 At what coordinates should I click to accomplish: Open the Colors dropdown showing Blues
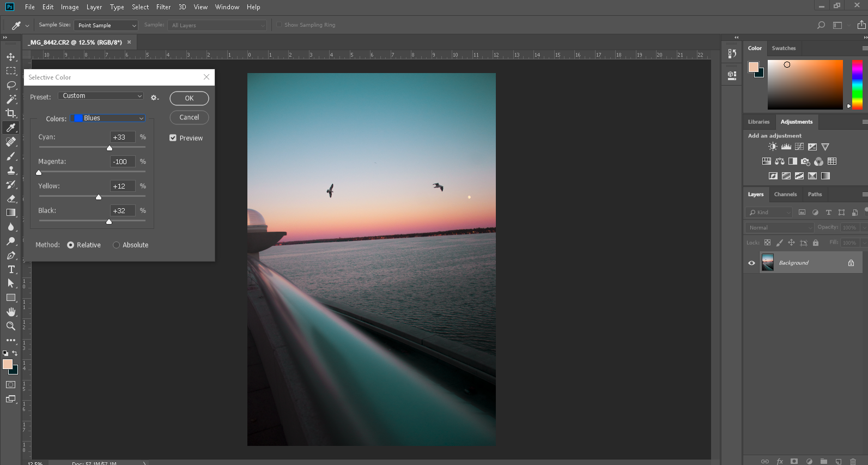click(108, 118)
